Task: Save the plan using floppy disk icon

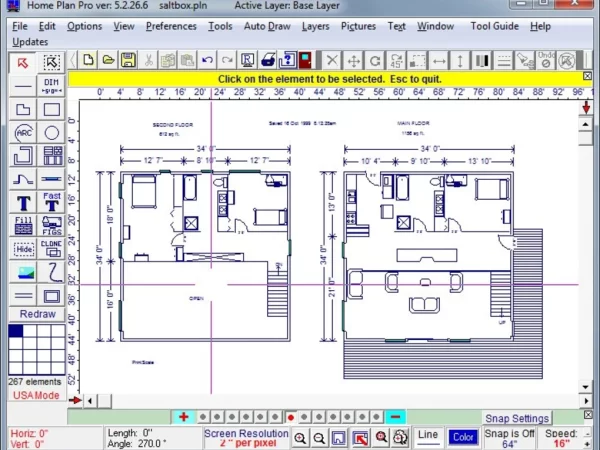Action: tap(128, 60)
